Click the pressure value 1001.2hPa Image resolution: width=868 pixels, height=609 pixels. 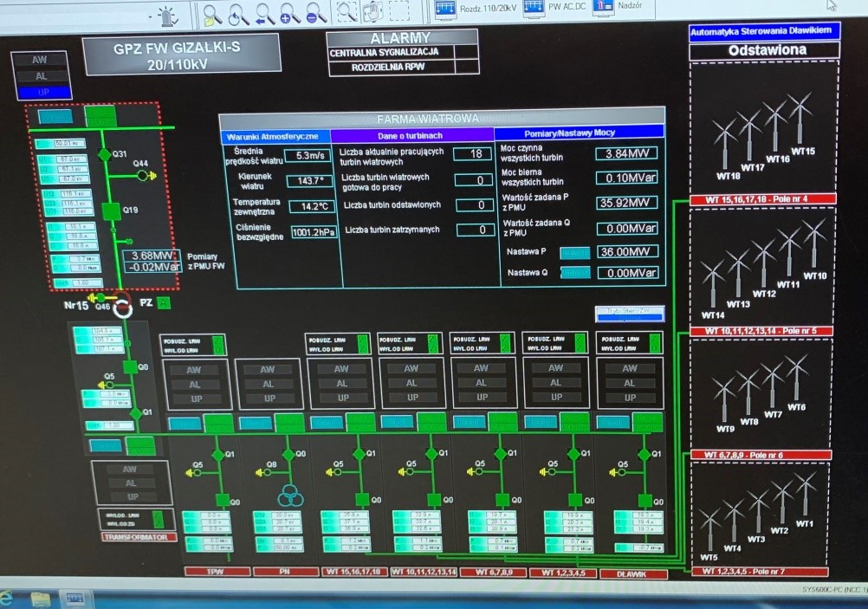click(314, 232)
